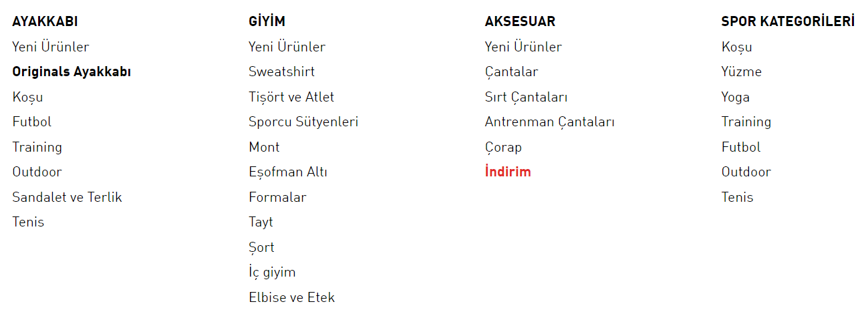868x314 pixels.
Task: Open the Yoga sport category
Action: 735,97
